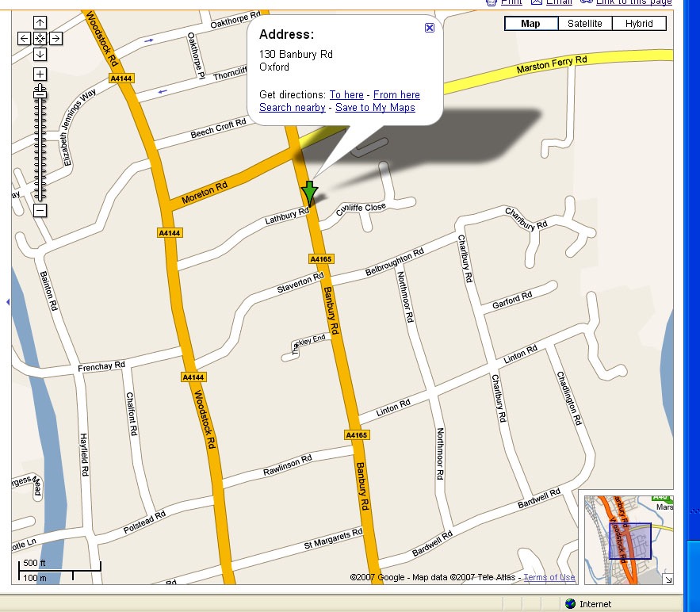This screenshot has width=700, height=612.
Task: Click the Moreton Rd label
Action: click(205, 193)
